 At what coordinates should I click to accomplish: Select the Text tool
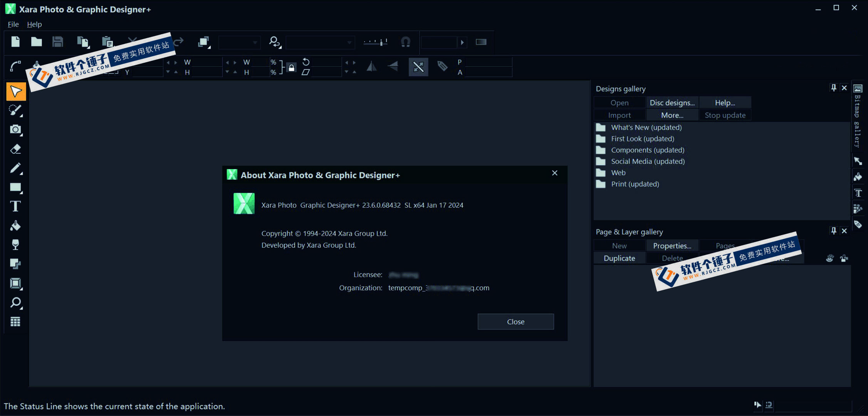(x=16, y=206)
